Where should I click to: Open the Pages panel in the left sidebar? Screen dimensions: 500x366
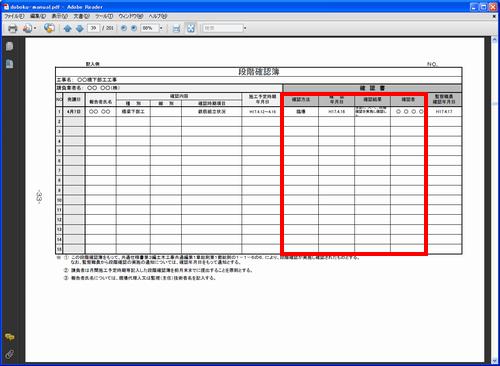click(10, 46)
